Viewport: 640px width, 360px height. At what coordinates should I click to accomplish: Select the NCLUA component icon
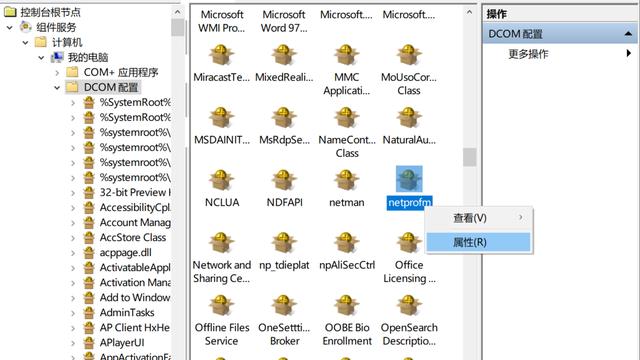pos(221,180)
